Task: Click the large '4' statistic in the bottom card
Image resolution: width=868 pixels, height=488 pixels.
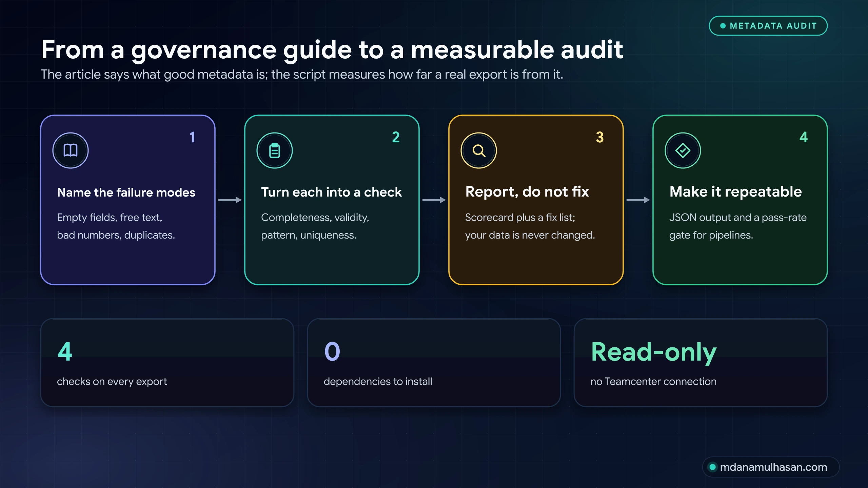Action: 65,351
